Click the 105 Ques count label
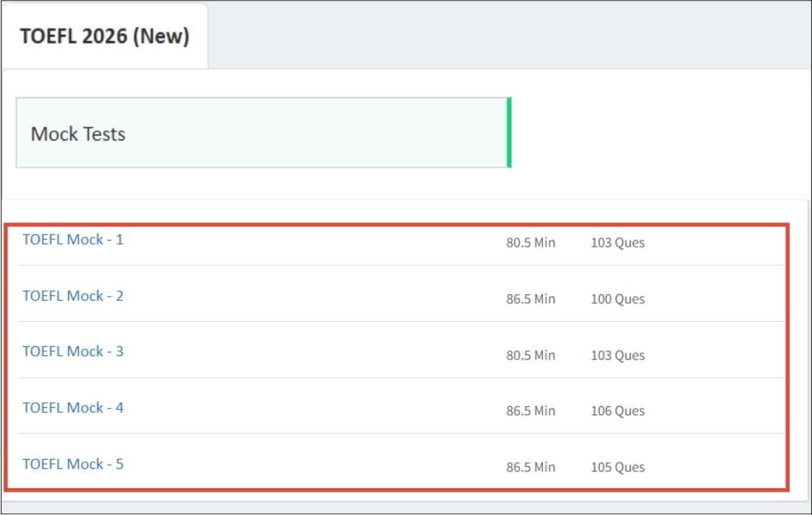 618,468
